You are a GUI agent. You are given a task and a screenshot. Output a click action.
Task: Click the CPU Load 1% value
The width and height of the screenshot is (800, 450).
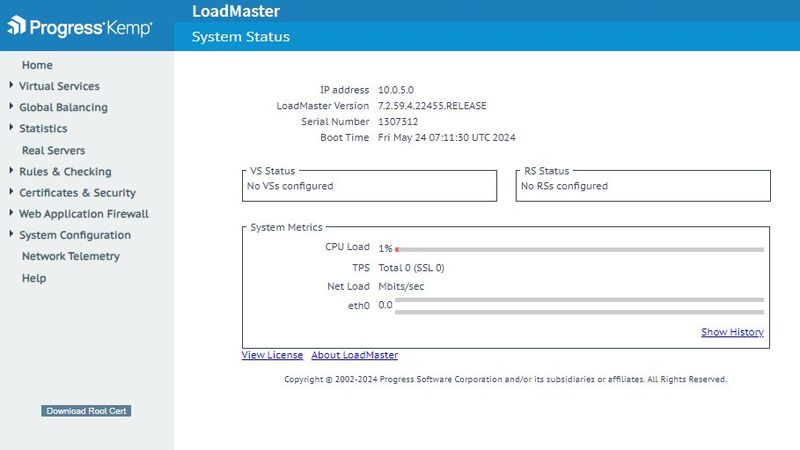[x=385, y=248]
